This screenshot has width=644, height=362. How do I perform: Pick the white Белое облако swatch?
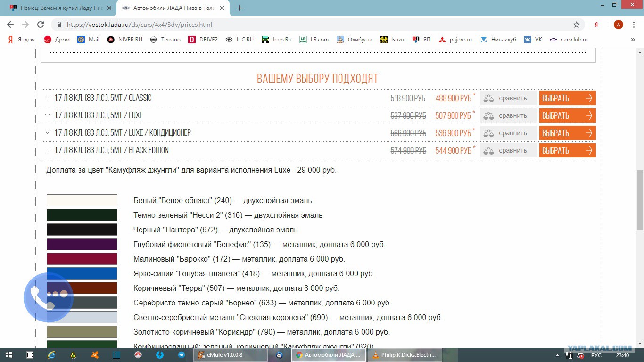click(82, 200)
